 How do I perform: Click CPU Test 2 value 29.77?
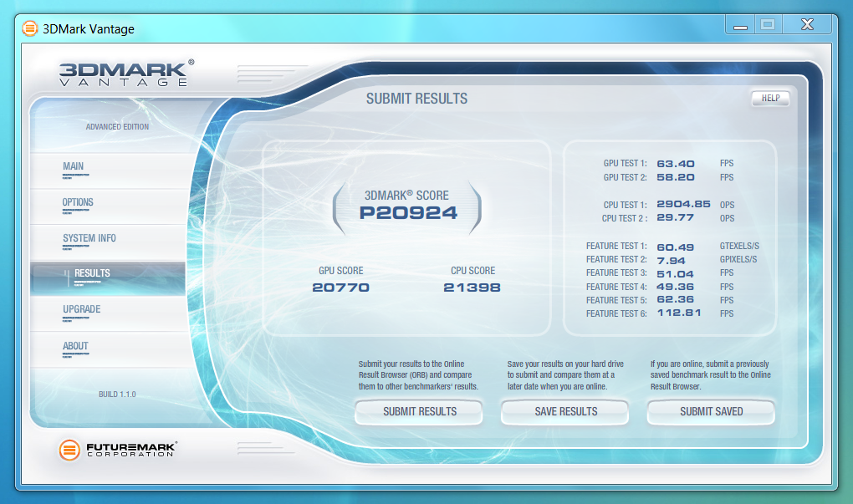coord(675,217)
